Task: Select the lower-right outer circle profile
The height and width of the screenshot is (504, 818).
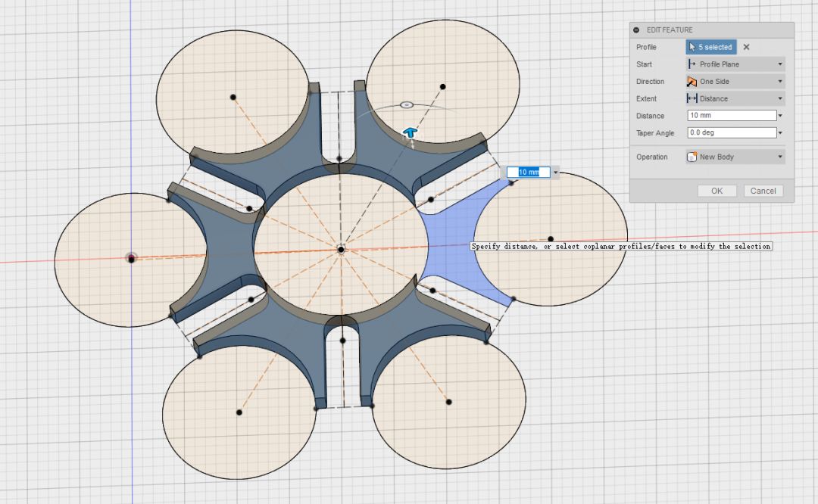Action: (448, 402)
